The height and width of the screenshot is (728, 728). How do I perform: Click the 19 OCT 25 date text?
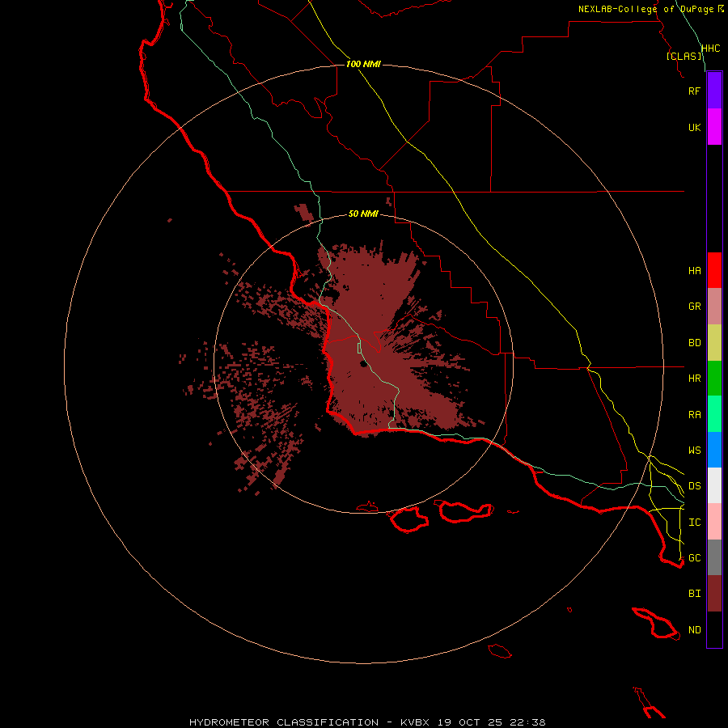point(470,722)
